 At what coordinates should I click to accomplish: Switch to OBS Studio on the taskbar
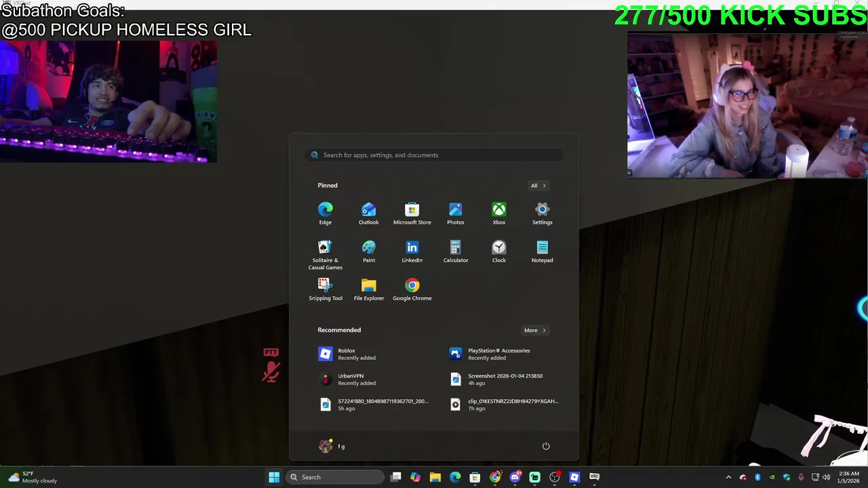[x=555, y=477]
